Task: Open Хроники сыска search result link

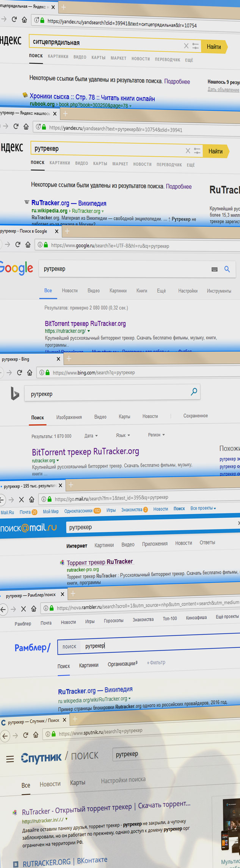Action: pos(92,98)
